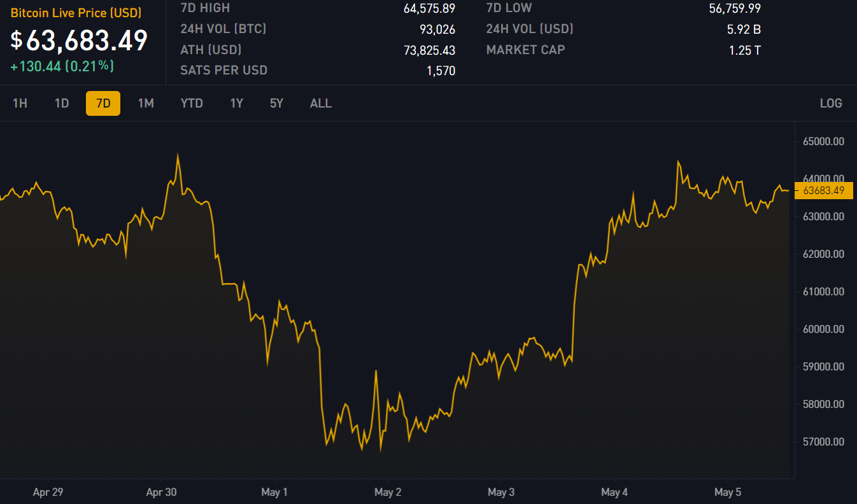Select the 7D HIGH value 64,575.89
The height and width of the screenshot is (504, 857).
(429, 8)
